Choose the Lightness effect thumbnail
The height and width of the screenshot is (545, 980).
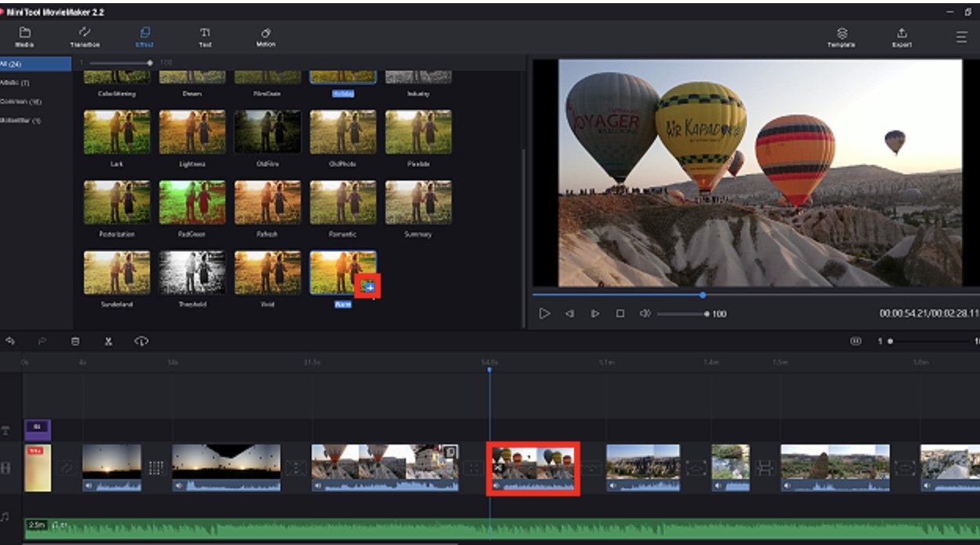pos(192,132)
